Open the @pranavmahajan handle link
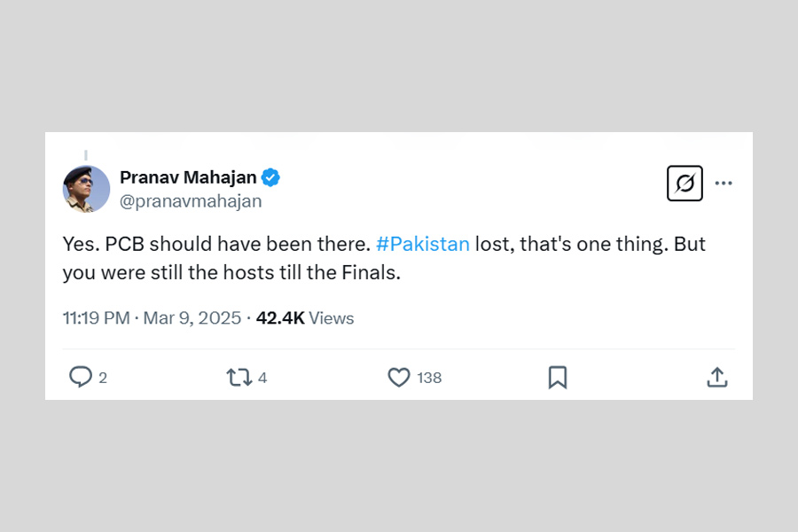Screen dimensions: 798x532 click(191, 201)
